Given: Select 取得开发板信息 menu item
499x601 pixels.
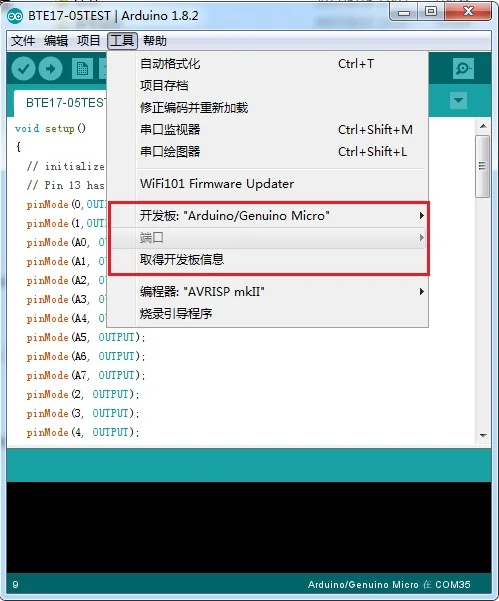Looking at the screenshot, I should pyautogui.click(x=268, y=260).
